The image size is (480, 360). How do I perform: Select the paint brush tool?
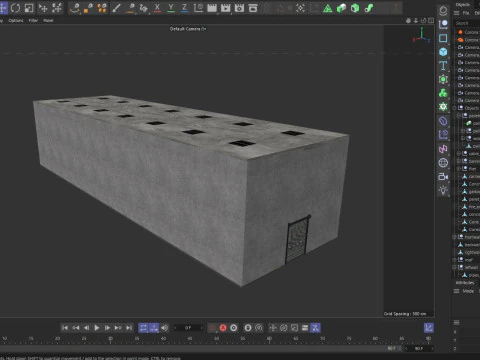[116, 8]
